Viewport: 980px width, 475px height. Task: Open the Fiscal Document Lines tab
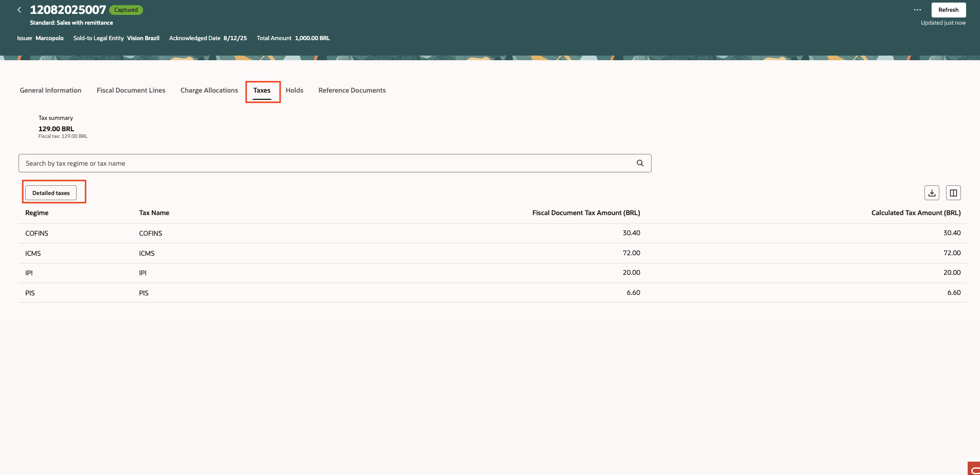131,90
